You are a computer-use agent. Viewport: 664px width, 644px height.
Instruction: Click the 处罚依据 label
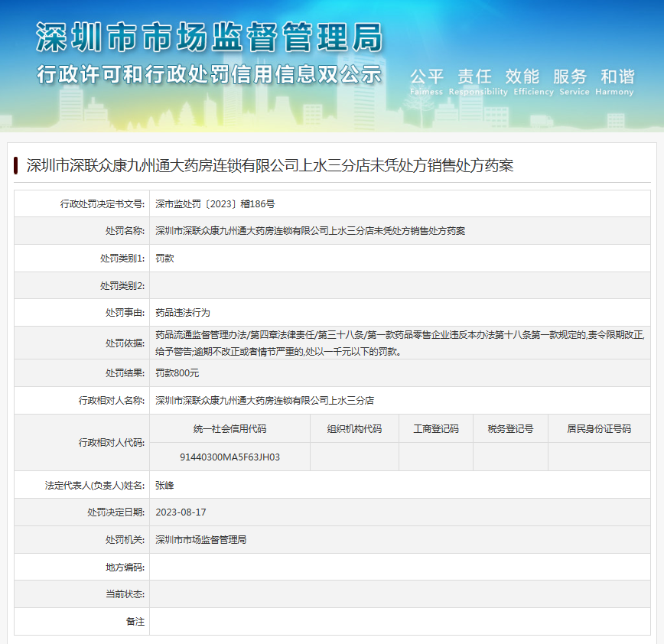pos(125,343)
